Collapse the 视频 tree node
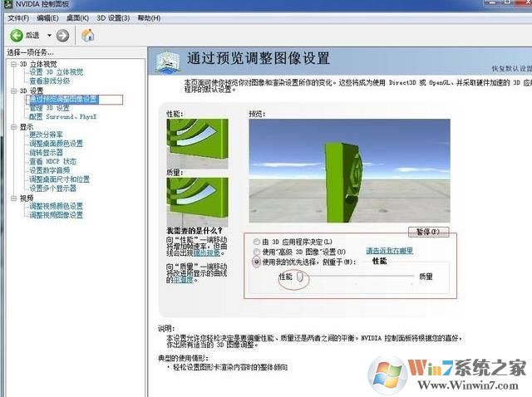Image resolution: width=532 pixels, height=397 pixels. tap(13, 198)
